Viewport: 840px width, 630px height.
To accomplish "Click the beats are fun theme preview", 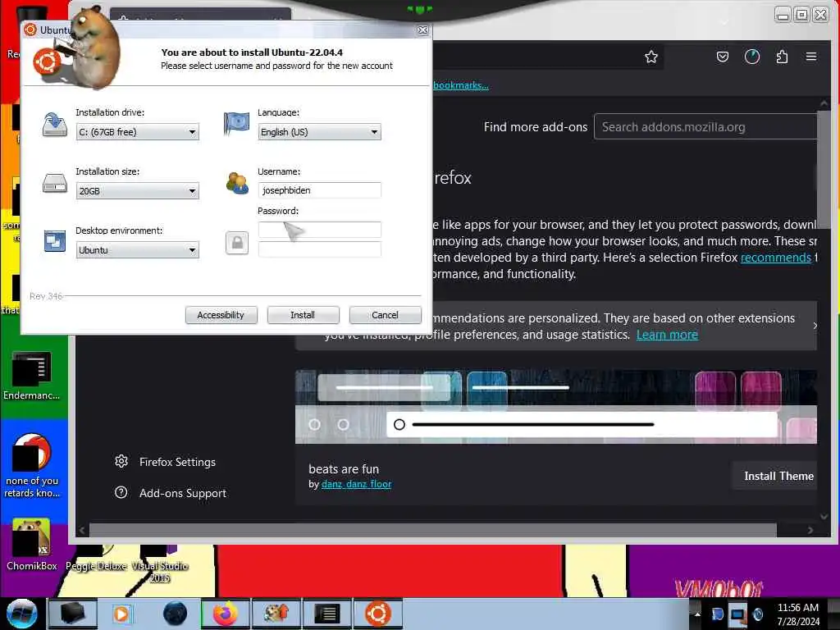I will click(x=556, y=407).
